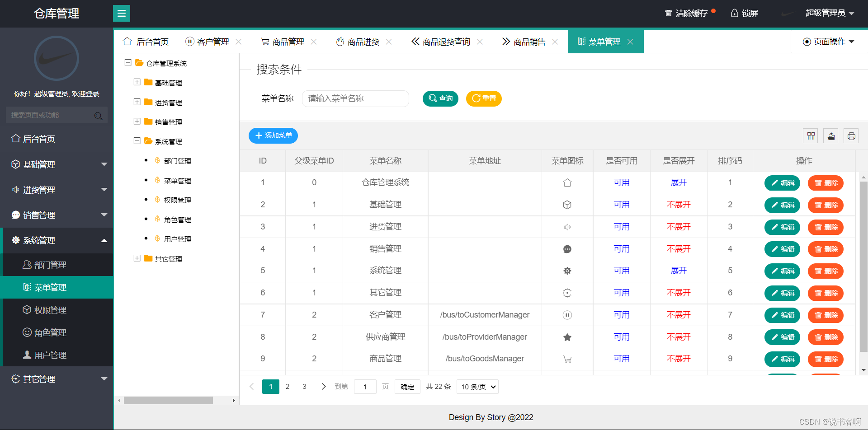
Task: Expand the 基础管理 tree node
Action: point(137,82)
